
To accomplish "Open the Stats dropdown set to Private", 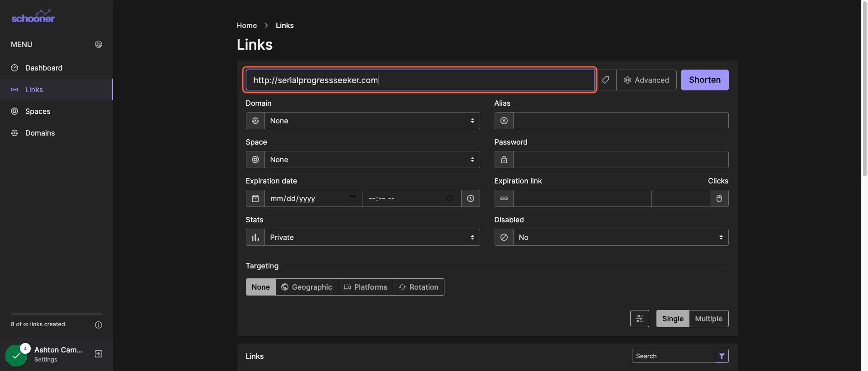I will (372, 237).
